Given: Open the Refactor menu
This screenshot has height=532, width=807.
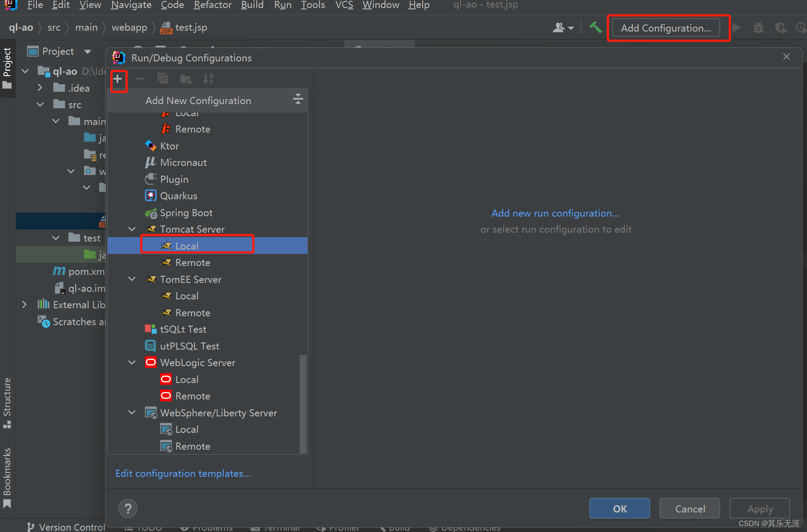Looking at the screenshot, I should pyautogui.click(x=213, y=5).
